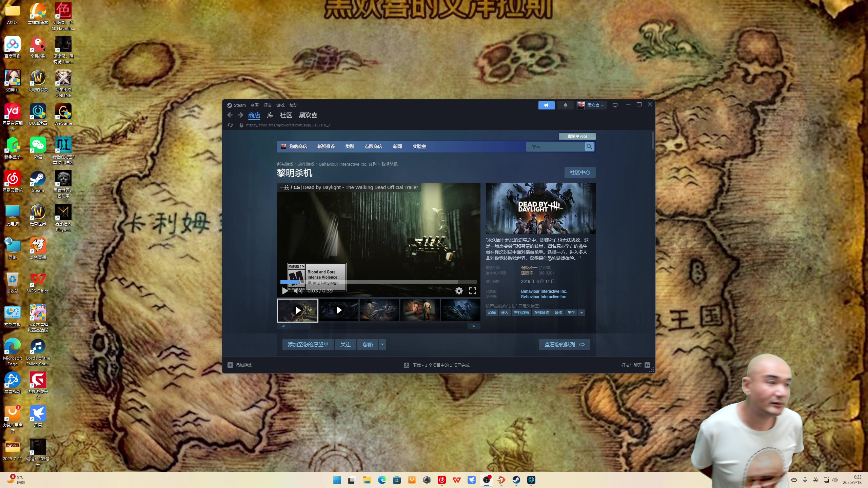Click the add game plus icon
This screenshot has height=488, width=868.
pos(230,365)
